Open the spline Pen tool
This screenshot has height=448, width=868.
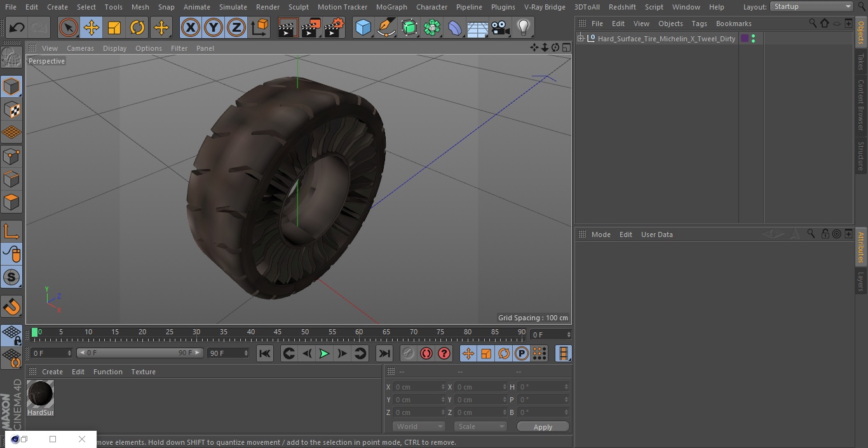point(386,27)
